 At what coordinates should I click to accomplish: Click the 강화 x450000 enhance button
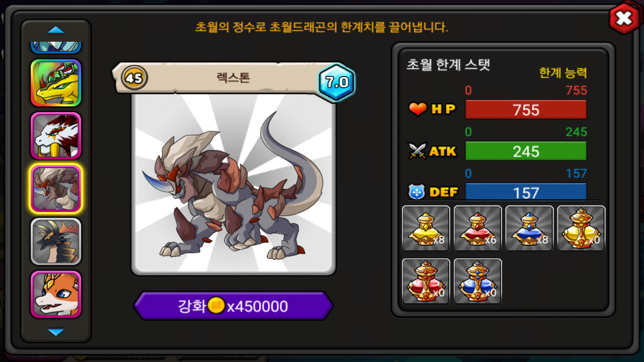(233, 306)
